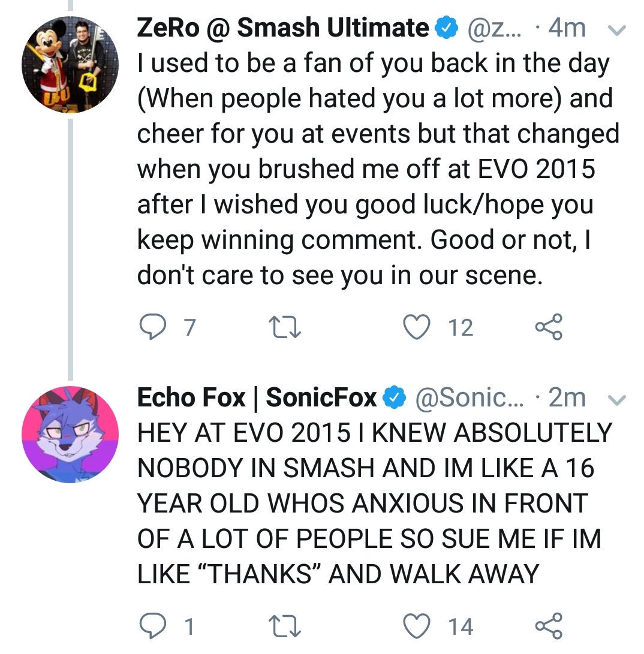Open ZeRo @ Smash Ultimate display name
Image resolution: width=644 pixels, height=654 pixels.
[x=283, y=28]
